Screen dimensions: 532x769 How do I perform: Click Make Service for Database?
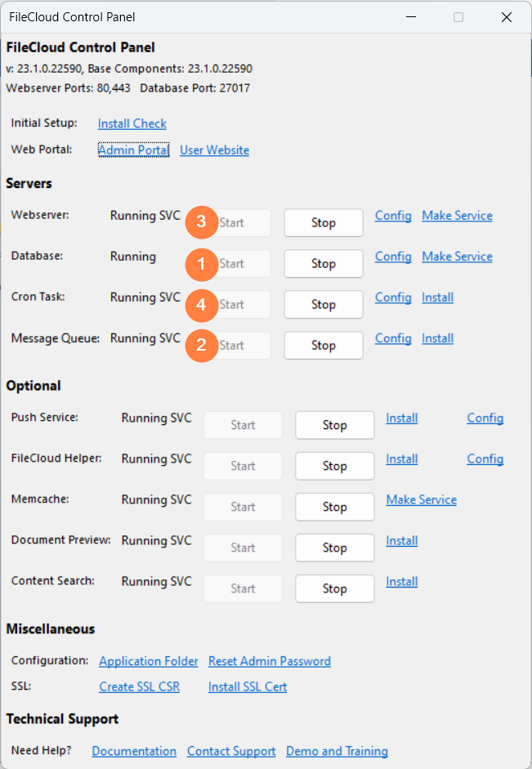click(x=457, y=257)
